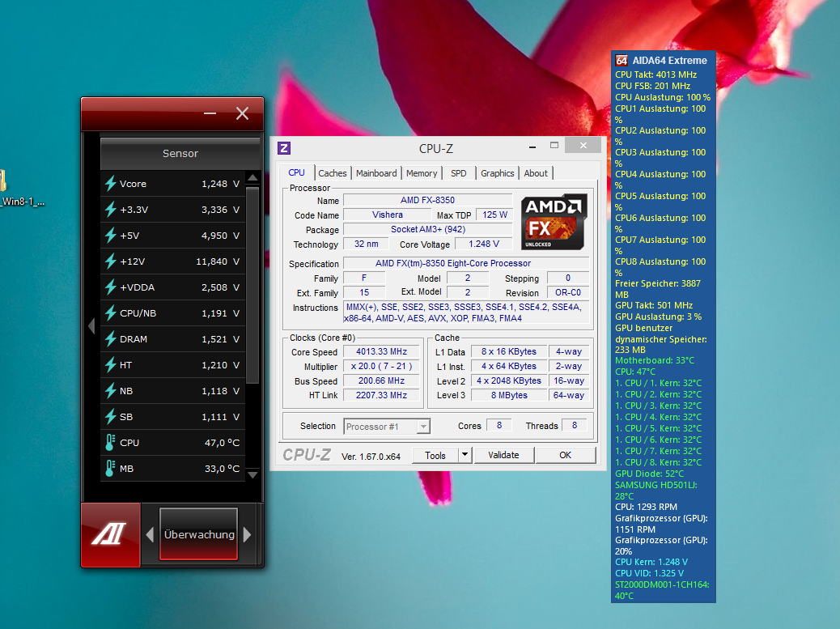Close the CPU-Z window
Image resolution: width=840 pixels, height=629 pixels.
coord(583,145)
